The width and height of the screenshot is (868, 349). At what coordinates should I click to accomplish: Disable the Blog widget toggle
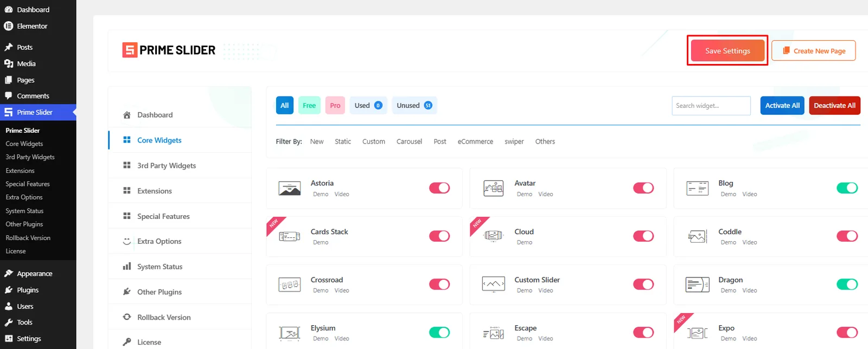[x=847, y=188]
